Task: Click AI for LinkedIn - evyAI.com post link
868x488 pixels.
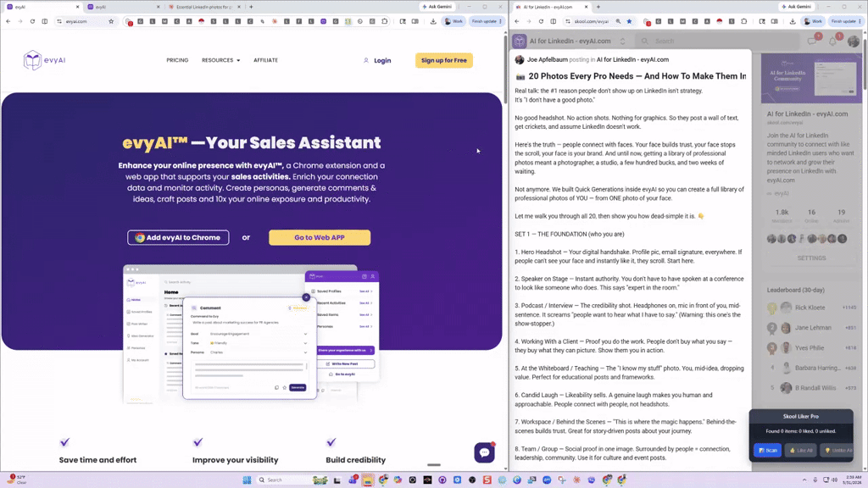Action: [632, 60]
